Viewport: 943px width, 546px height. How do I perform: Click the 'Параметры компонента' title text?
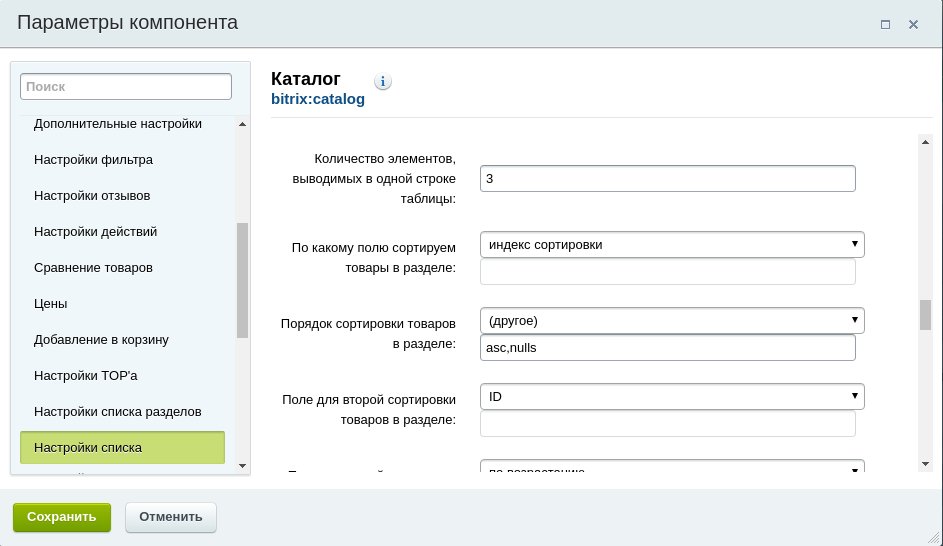point(127,23)
